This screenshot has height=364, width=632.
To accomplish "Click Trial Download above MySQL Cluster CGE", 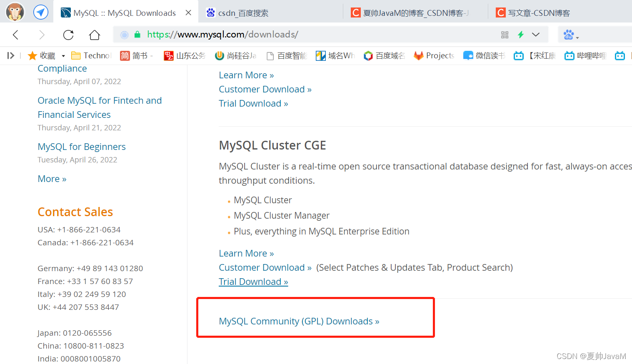I will 253,103.
